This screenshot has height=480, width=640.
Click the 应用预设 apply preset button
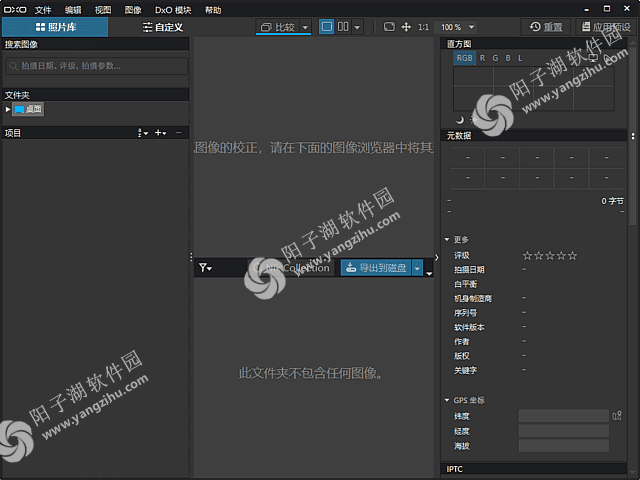click(606, 27)
